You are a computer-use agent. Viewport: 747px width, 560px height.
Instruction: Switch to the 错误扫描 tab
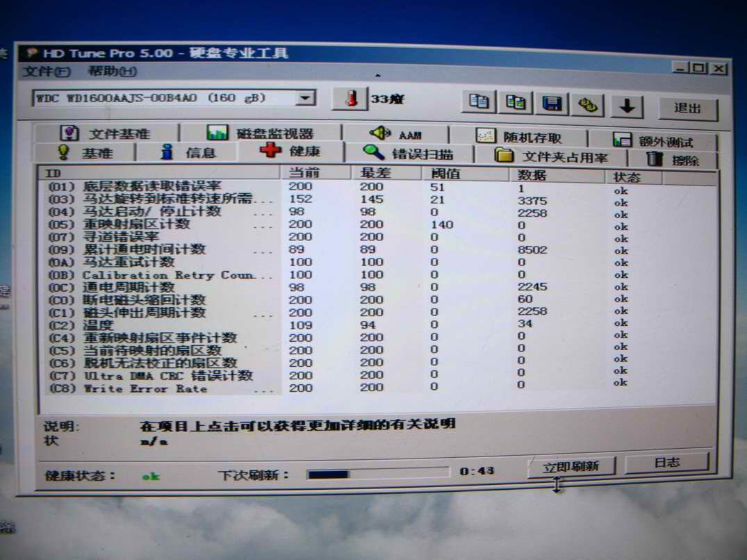(x=408, y=154)
